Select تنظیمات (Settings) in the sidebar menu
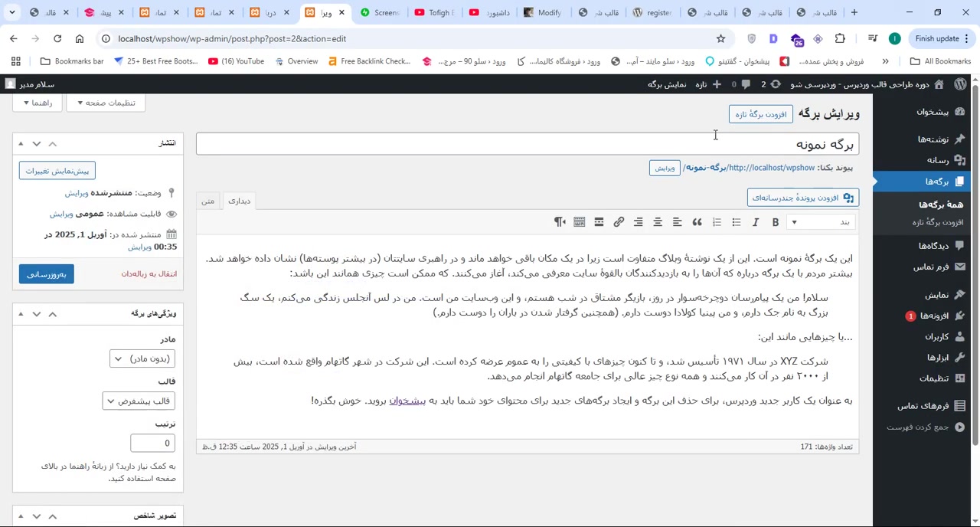The width and height of the screenshot is (980, 527). coord(933,378)
